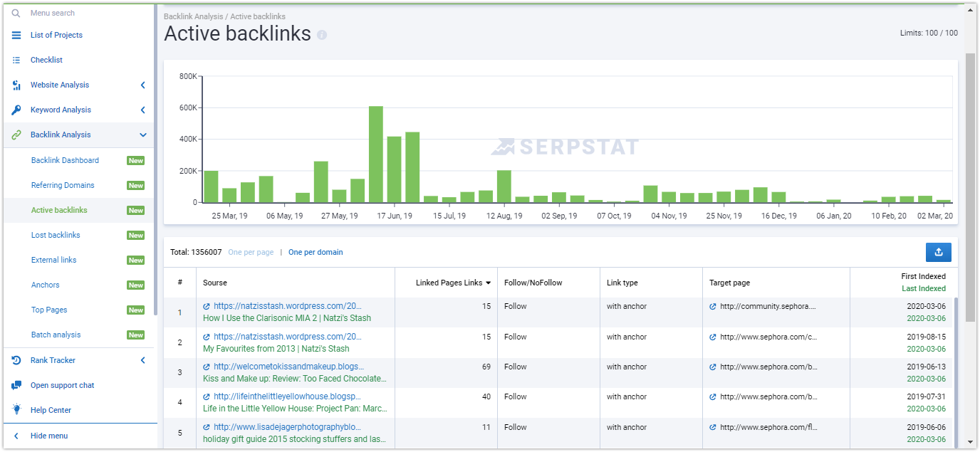Screen dimensions: 980x452
Task: Click the Website Analysis icon
Action: tap(16, 85)
